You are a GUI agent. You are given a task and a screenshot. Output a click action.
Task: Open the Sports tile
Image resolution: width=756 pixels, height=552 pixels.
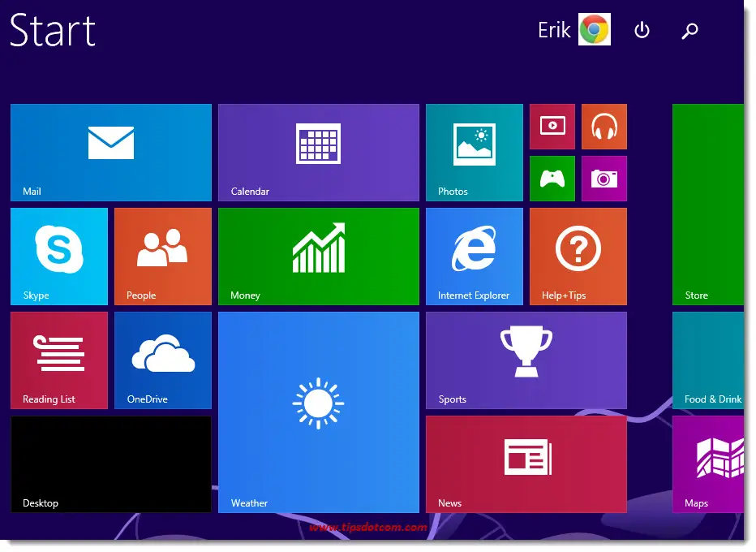(526, 360)
